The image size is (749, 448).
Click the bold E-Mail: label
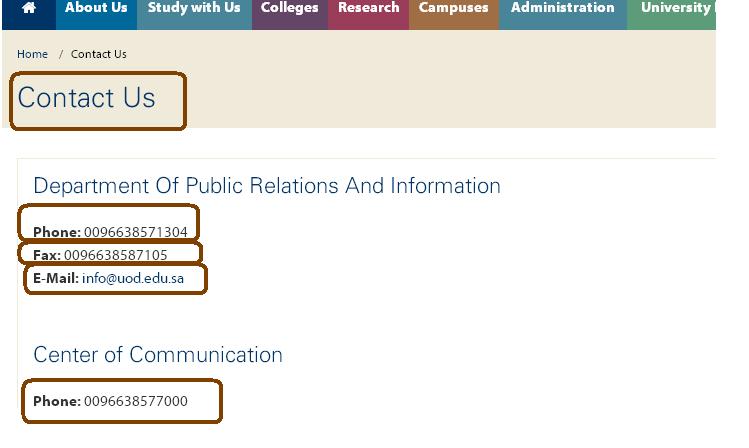click(x=56, y=278)
